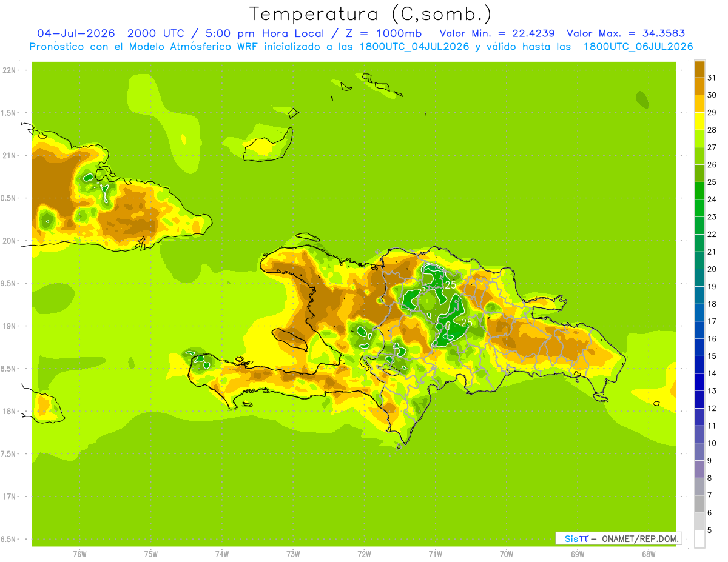Click the '21N' latitude label

point(10,156)
